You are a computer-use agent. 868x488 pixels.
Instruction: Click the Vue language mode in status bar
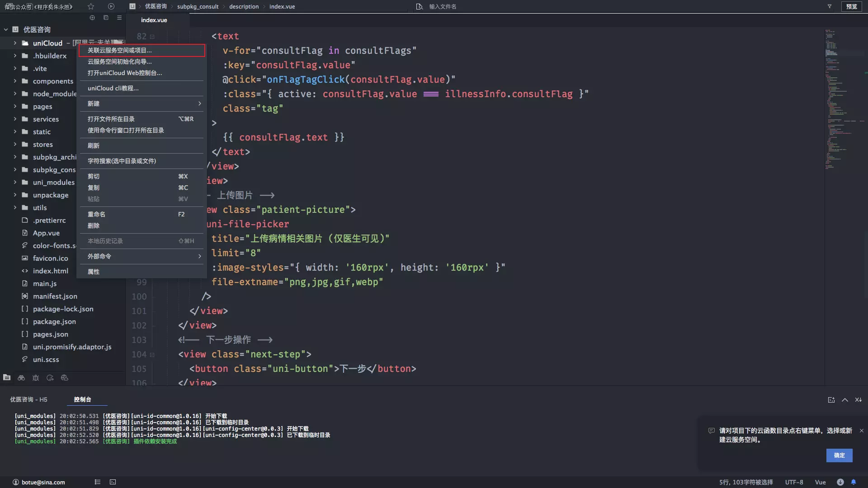tap(820, 482)
